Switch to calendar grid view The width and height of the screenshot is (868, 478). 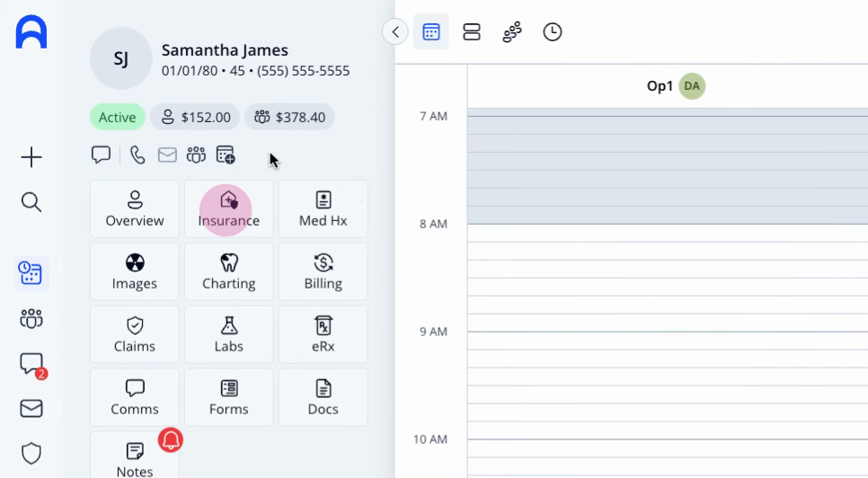coord(431,32)
